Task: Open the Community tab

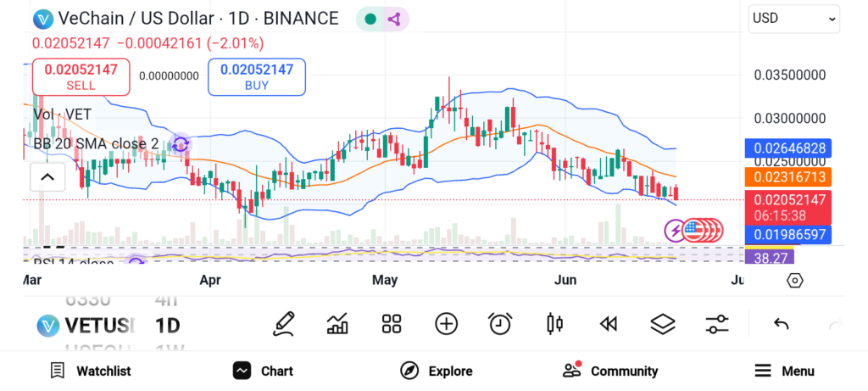Action: (610, 371)
